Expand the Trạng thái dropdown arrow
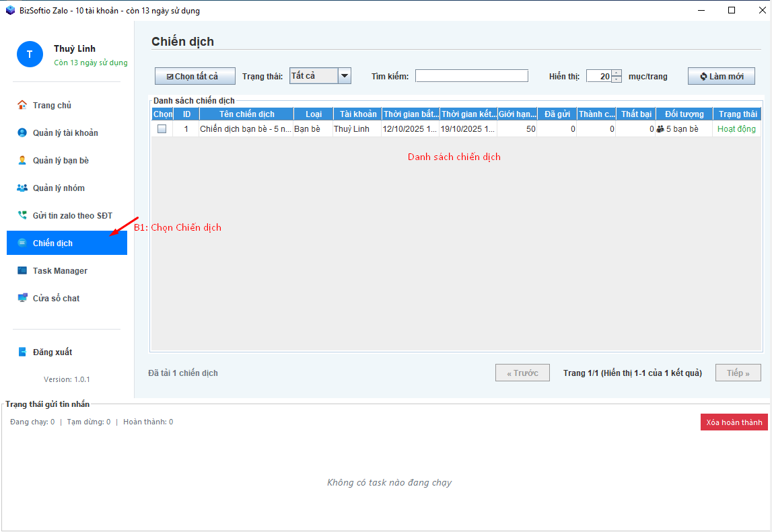The image size is (772, 532). click(345, 76)
